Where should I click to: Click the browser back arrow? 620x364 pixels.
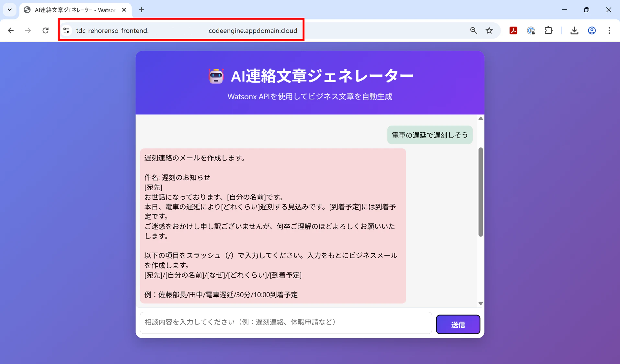click(x=11, y=30)
